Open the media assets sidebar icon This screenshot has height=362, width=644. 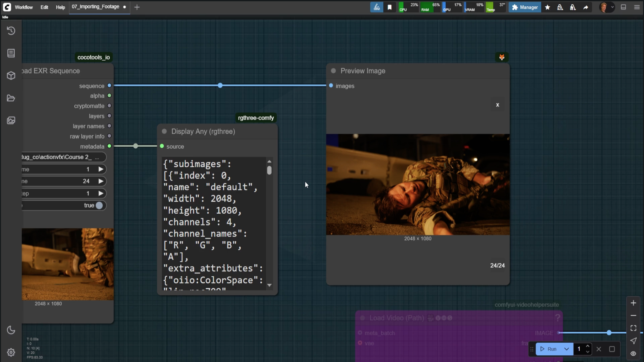(x=11, y=120)
